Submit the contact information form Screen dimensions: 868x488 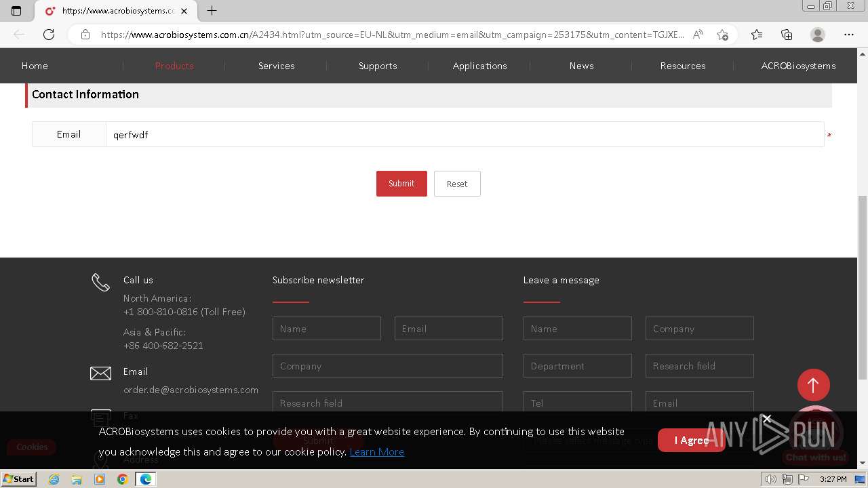[401, 184]
